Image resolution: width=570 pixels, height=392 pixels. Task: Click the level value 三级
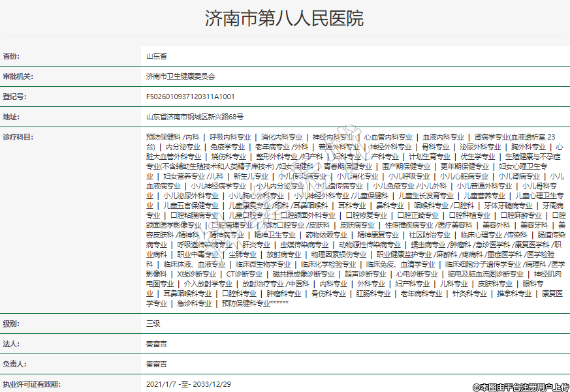click(x=153, y=324)
